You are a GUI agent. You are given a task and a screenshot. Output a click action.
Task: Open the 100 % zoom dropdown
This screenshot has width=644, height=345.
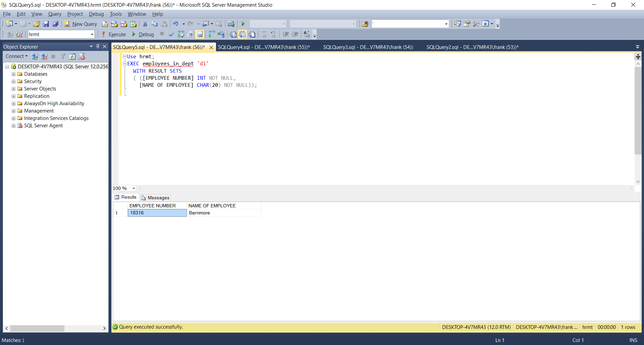pos(134,188)
